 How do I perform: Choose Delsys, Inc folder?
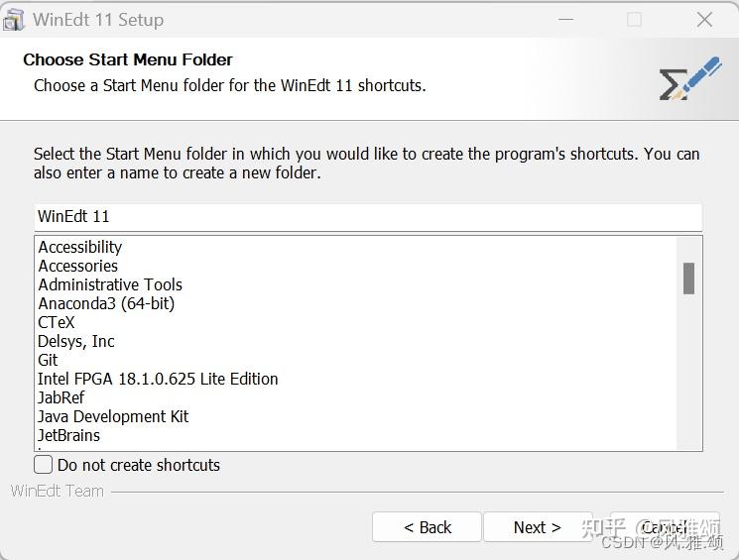pyautogui.click(x=76, y=341)
